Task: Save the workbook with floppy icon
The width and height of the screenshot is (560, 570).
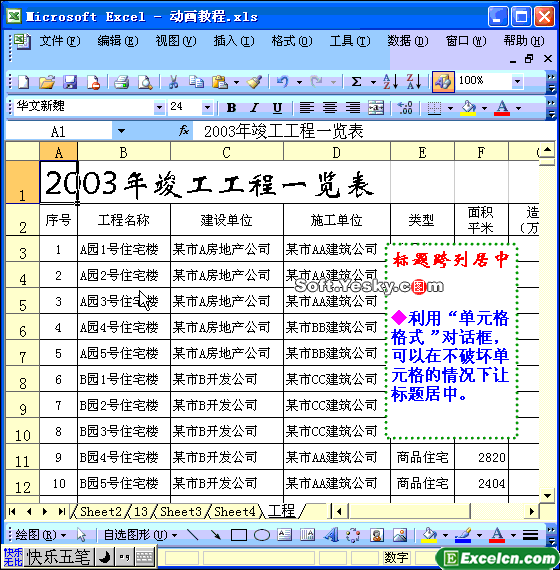Action: (70, 82)
